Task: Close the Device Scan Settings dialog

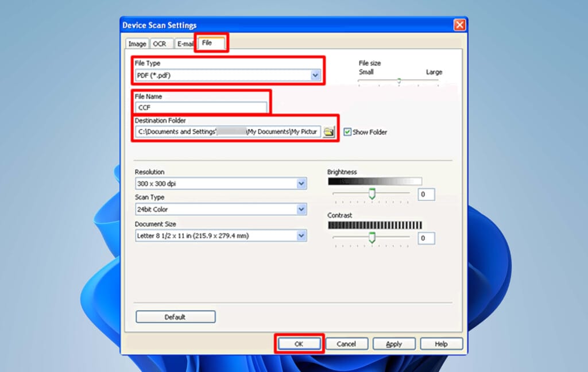Action: pos(459,25)
